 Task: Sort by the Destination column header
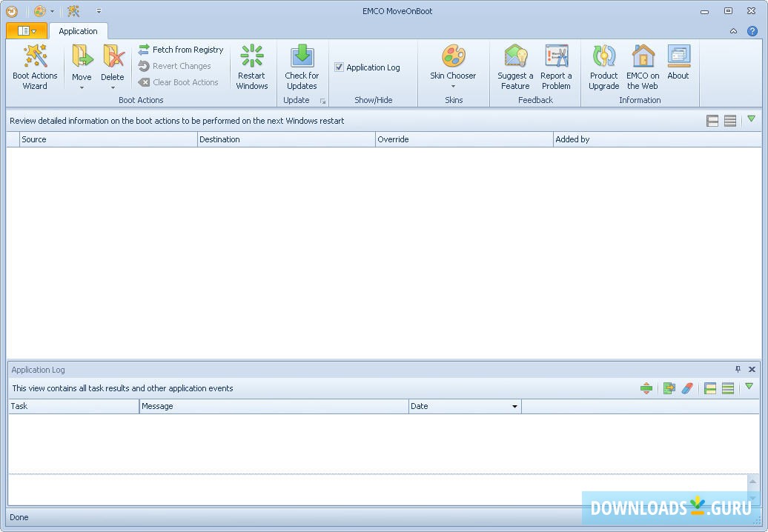pos(286,139)
